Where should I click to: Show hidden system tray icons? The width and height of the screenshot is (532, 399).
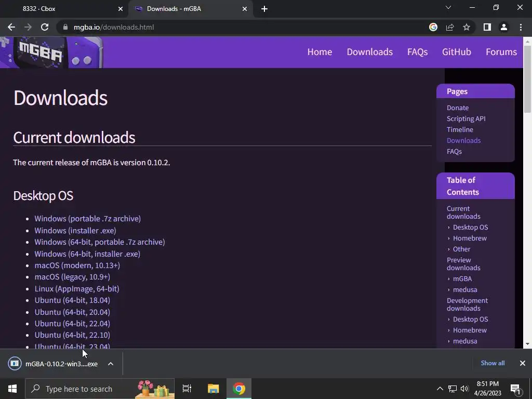(x=440, y=389)
